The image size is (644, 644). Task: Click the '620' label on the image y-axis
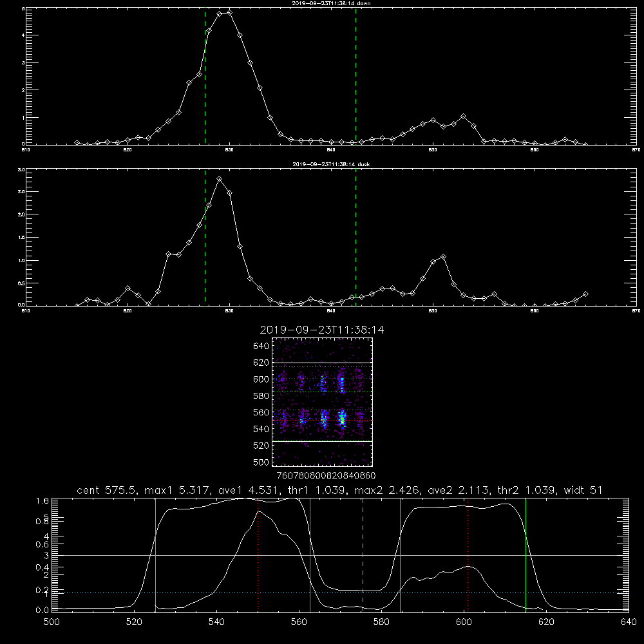261,363
